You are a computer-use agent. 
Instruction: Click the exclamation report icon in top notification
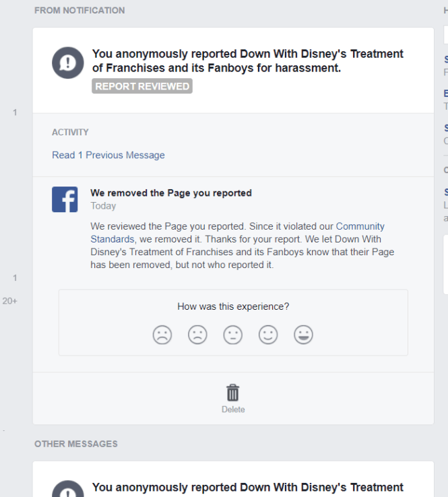coord(68,63)
